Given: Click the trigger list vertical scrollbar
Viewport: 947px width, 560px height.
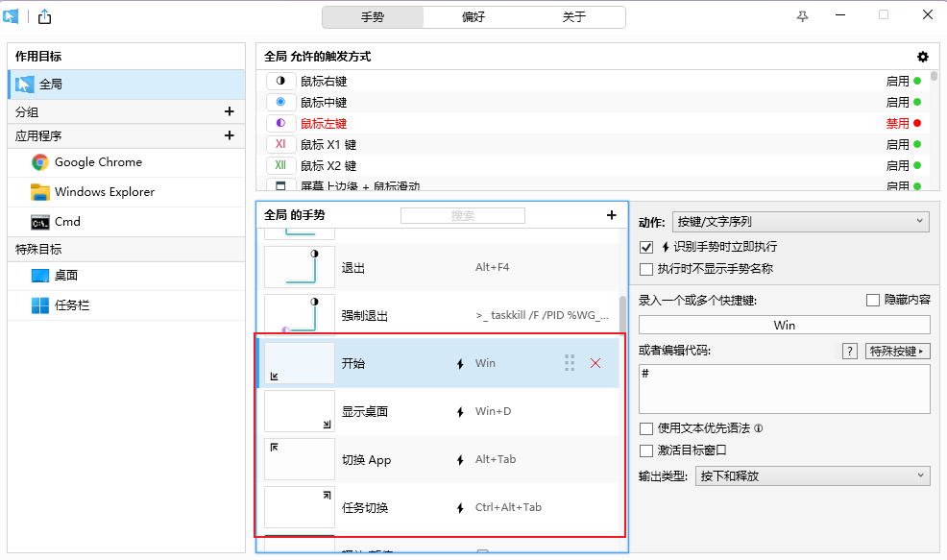Looking at the screenshot, I should coord(935,76).
